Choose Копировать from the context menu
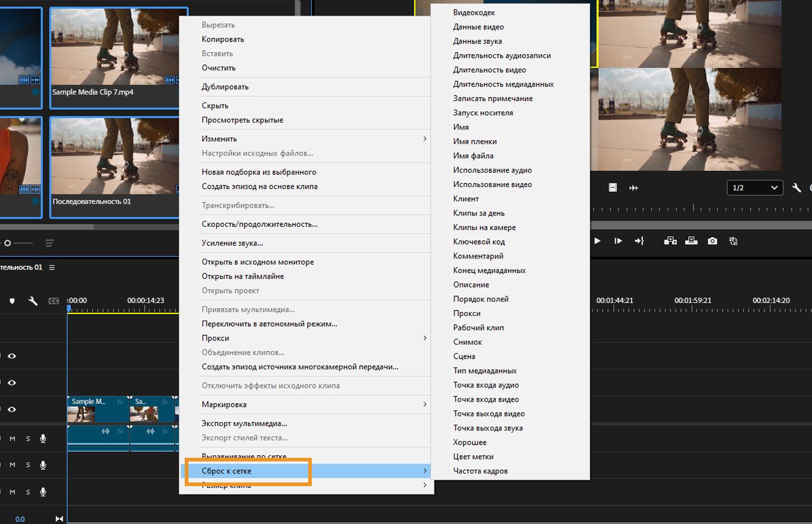The height and width of the screenshot is (524, 812). (223, 39)
